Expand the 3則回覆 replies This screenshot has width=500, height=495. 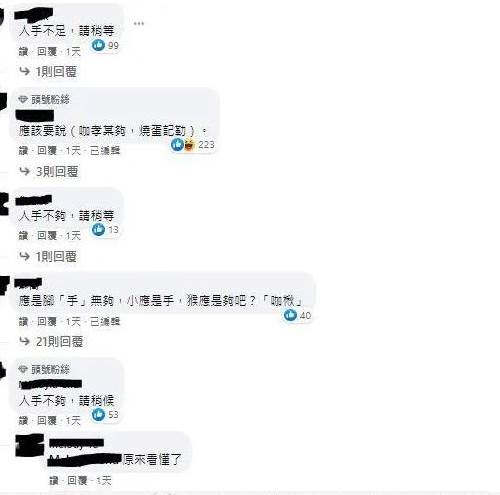click(49, 172)
